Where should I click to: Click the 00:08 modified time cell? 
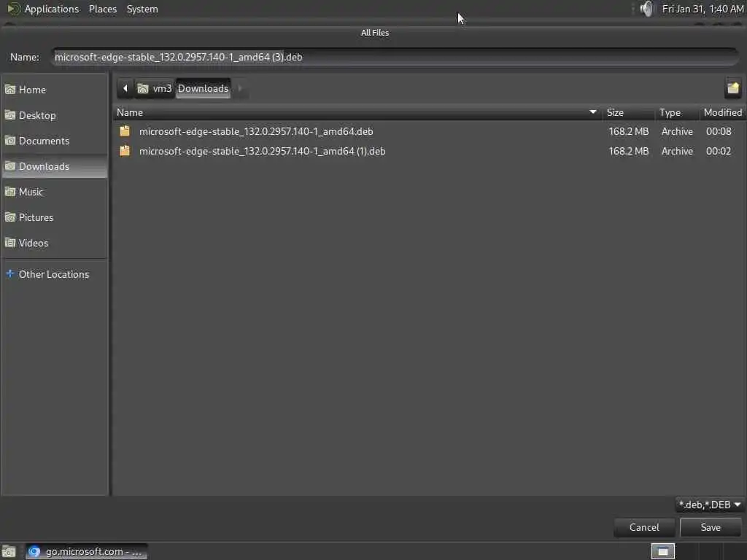tap(719, 131)
